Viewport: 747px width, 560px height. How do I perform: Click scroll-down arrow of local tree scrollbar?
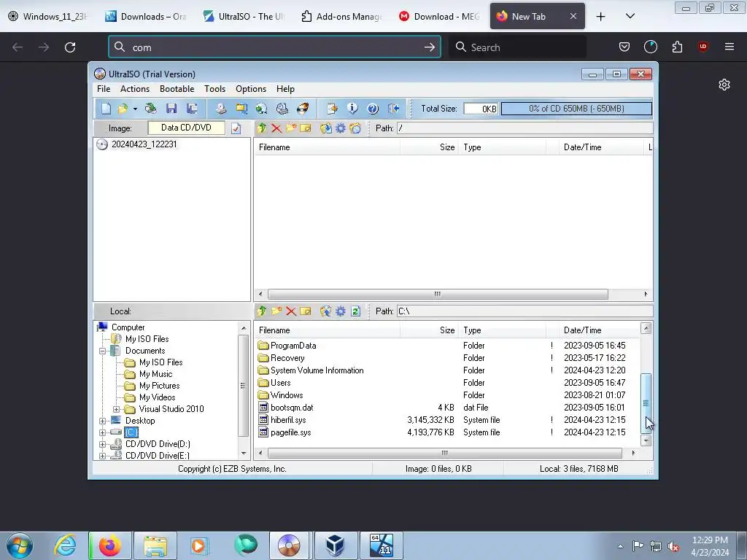(244, 454)
